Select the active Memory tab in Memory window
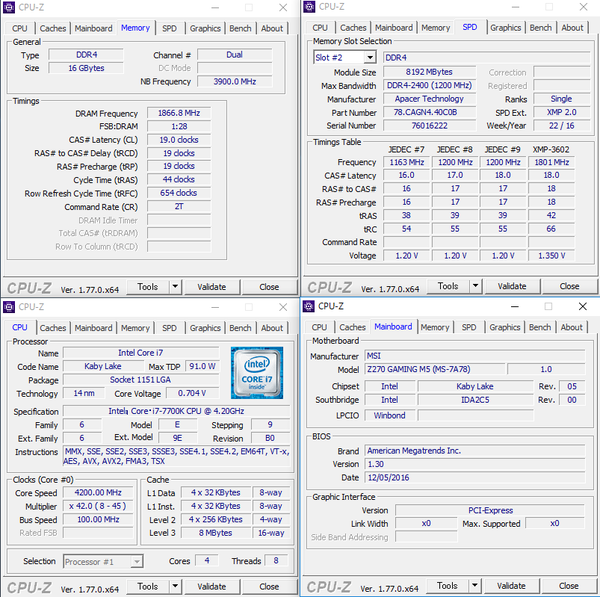This screenshot has width=600, height=597. click(x=135, y=28)
